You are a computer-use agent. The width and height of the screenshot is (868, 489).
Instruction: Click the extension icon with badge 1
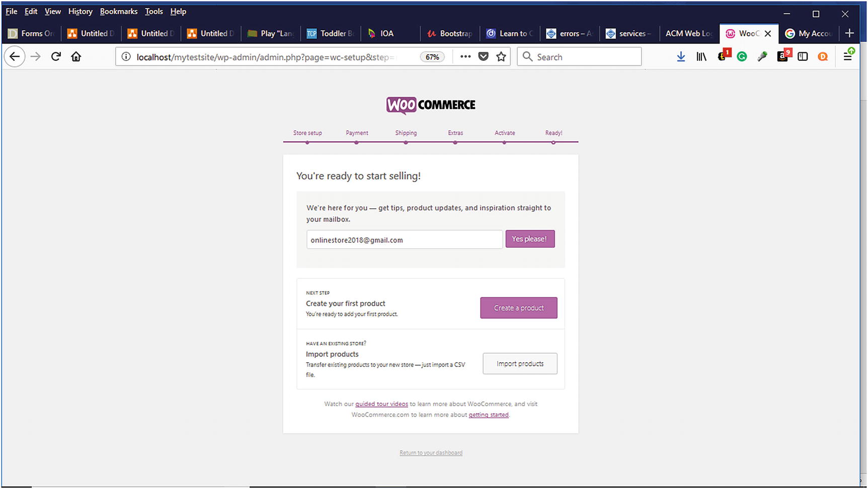[x=723, y=56]
